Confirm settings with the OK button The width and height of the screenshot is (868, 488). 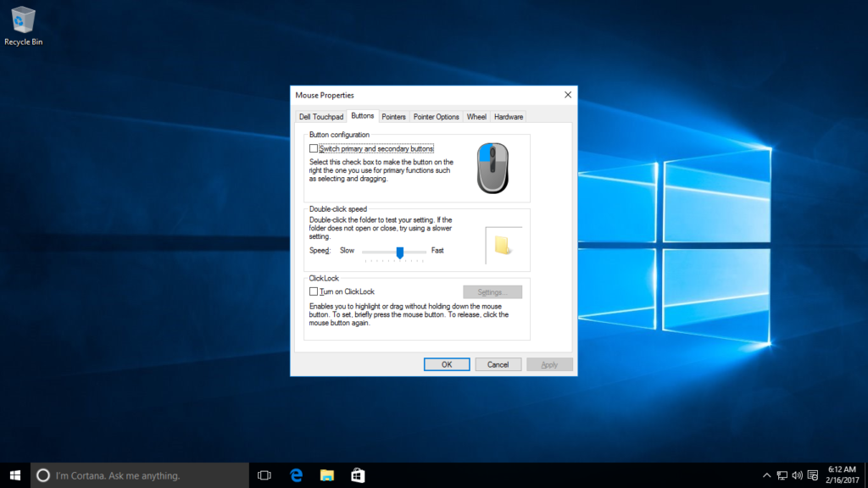[x=446, y=363]
